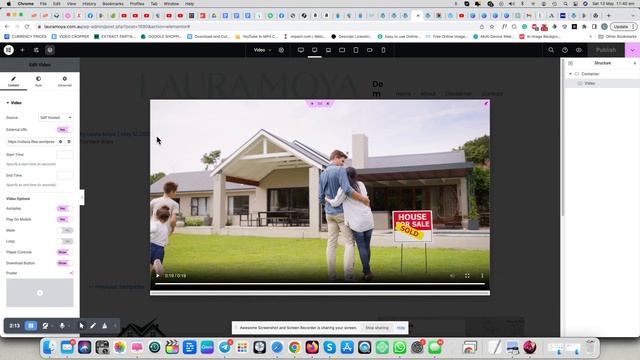Pause the screen recording

pos(31,326)
